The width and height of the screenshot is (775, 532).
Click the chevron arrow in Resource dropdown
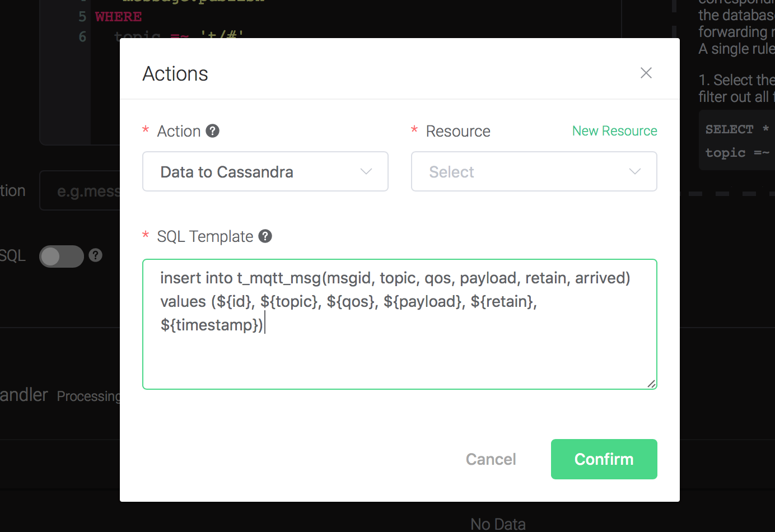634,171
